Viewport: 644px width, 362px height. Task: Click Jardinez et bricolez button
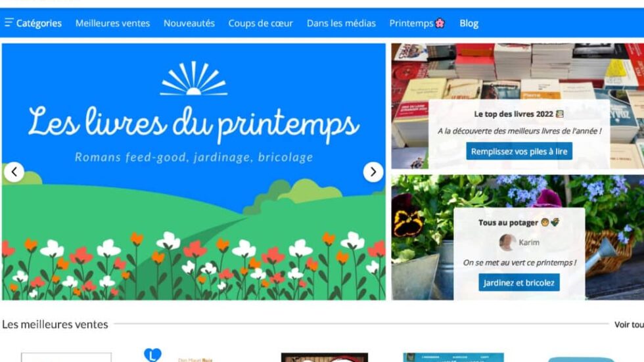point(518,283)
